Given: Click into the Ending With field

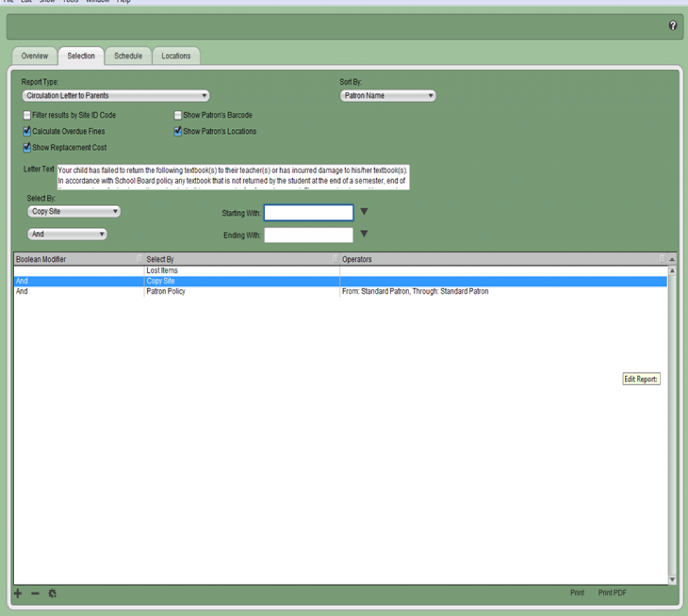Looking at the screenshot, I should click(x=308, y=235).
